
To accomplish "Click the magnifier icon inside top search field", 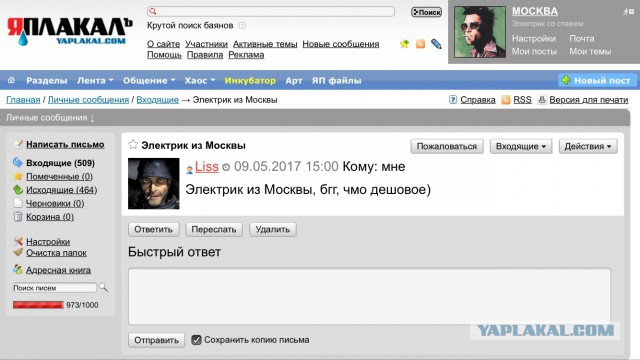I will [x=153, y=11].
